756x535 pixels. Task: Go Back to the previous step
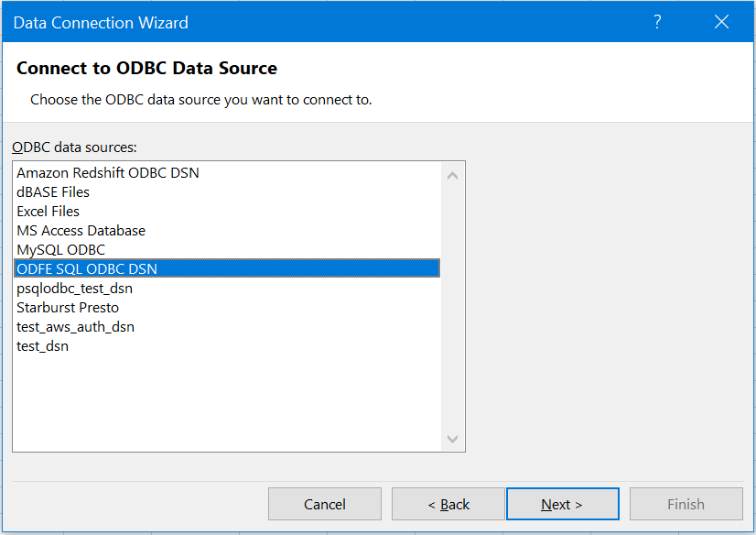tap(448, 504)
